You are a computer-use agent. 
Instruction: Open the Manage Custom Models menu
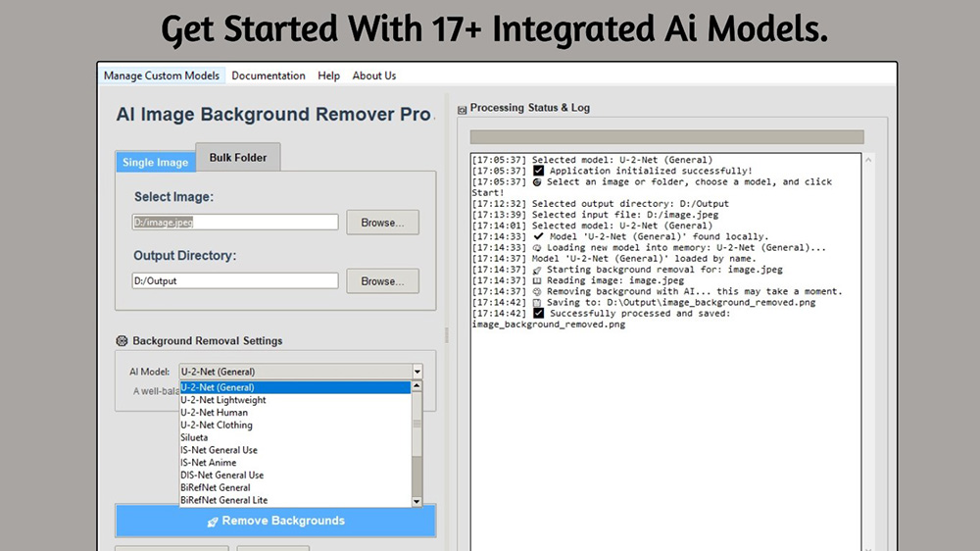tap(163, 75)
